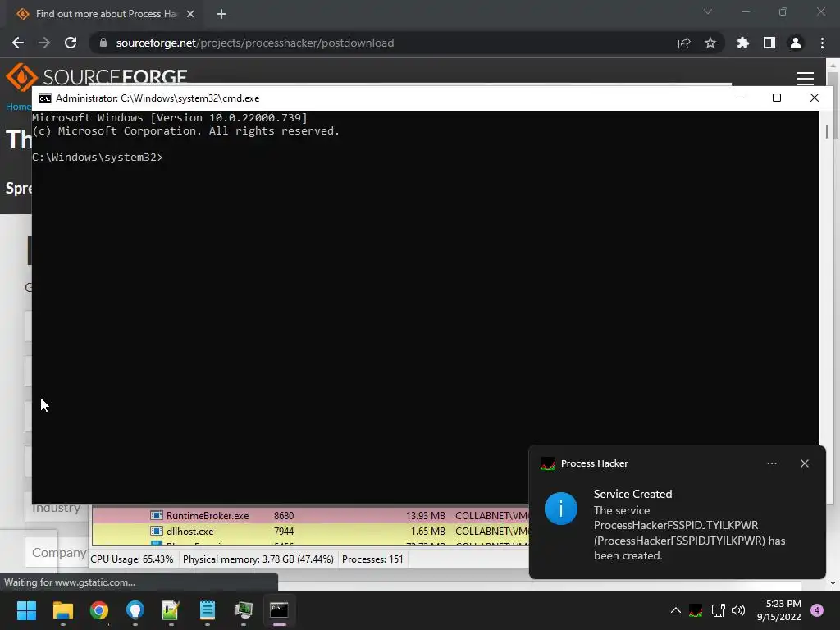Close the Administrator cmd window
The height and width of the screenshot is (630, 840).
[x=815, y=98]
